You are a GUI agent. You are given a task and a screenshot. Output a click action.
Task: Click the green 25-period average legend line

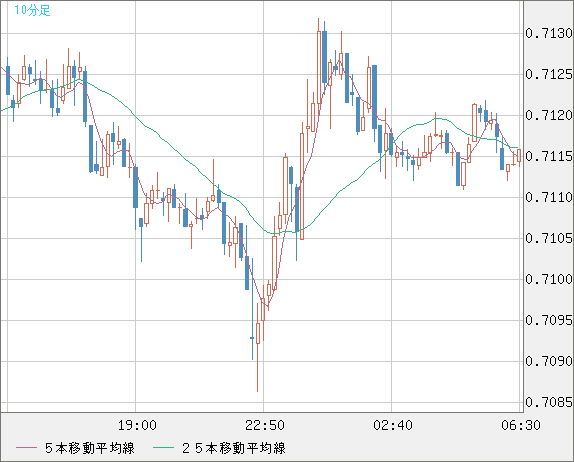(x=163, y=448)
